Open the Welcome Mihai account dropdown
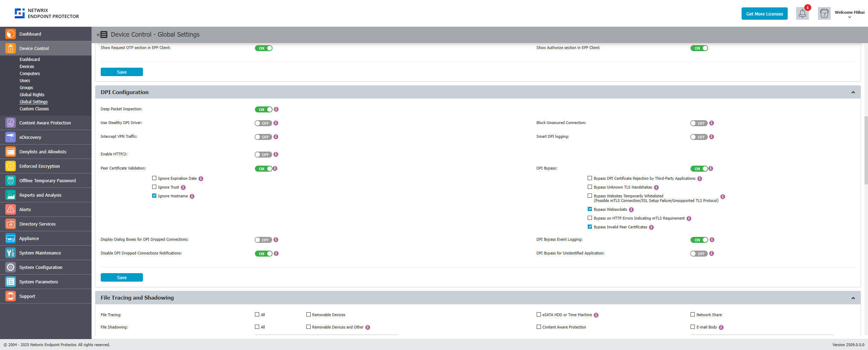868x350 pixels. pyautogui.click(x=849, y=15)
